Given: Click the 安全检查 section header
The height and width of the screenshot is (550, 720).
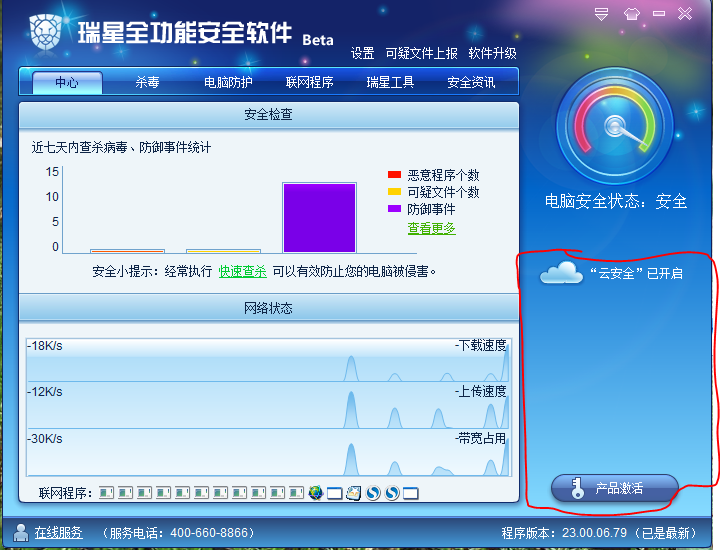Looking at the screenshot, I should pyautogui.click(x=269, y=115).
